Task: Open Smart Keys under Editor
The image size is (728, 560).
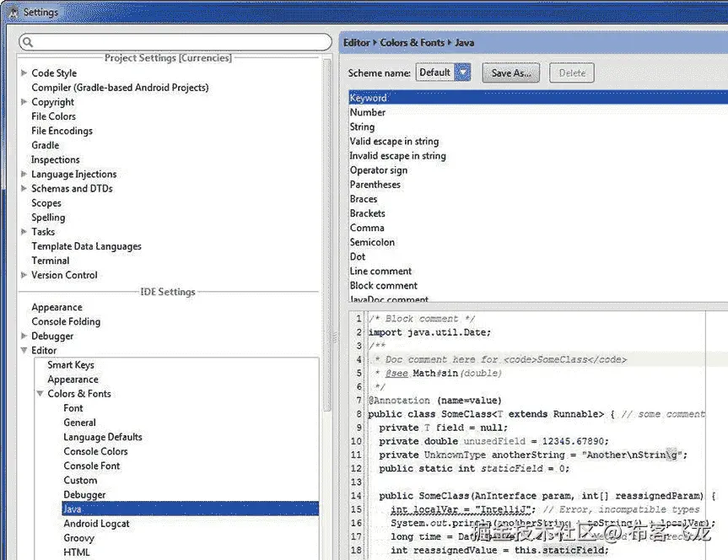Action: coord(71,365)
